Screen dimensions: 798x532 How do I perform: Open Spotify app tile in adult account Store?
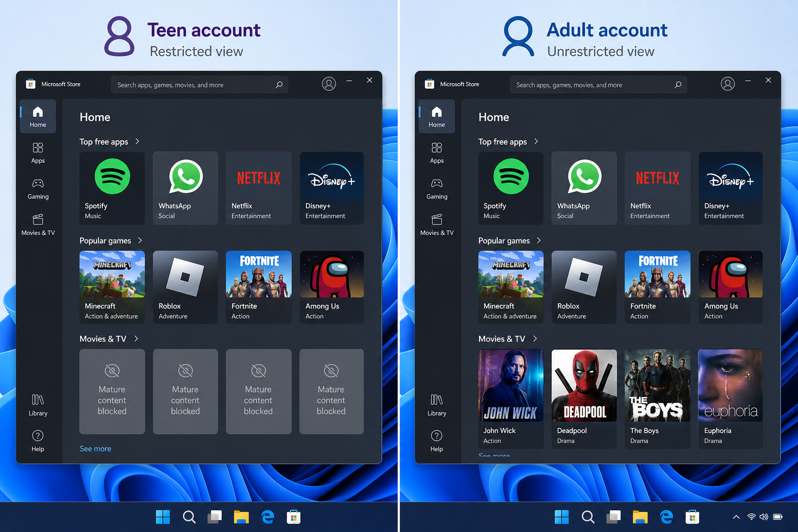511,188
